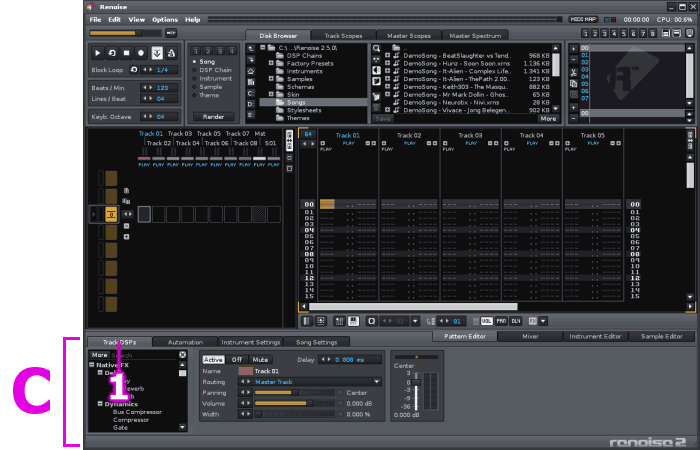
Task: Click the More button in file browser
Action: coord(548,119)
